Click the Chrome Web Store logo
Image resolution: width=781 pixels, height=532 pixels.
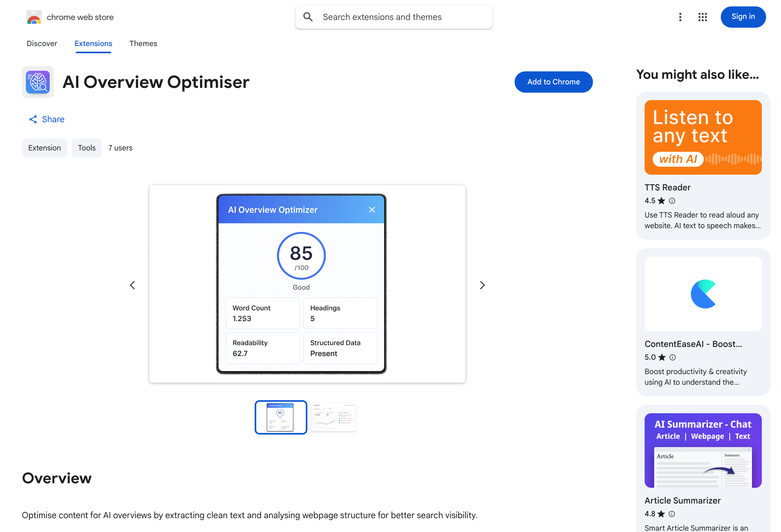pos(34,17)
